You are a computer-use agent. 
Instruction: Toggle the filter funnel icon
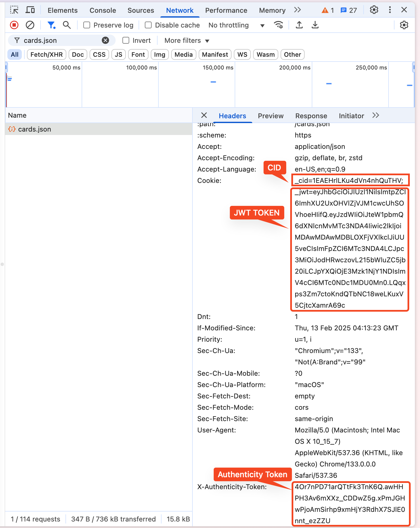point(51,25)
